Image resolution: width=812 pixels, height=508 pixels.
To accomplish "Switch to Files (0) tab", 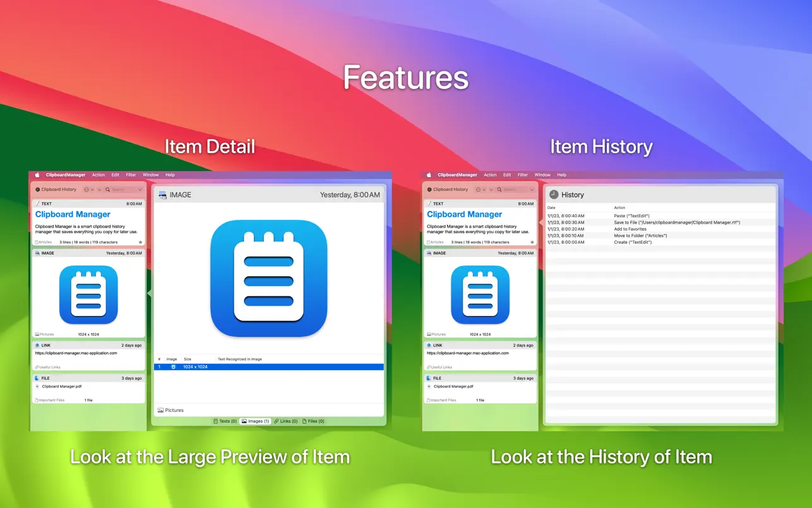I will (x=314, y=421).
